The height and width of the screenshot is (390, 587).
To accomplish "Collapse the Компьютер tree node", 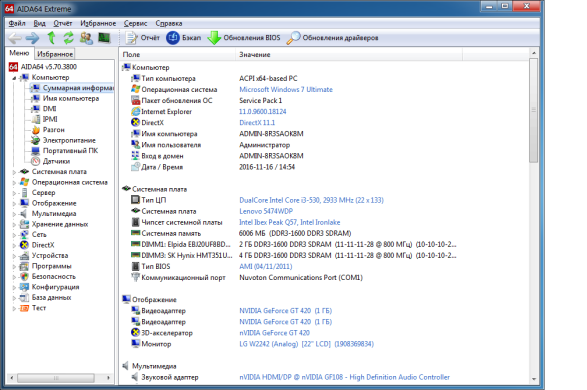I will tap(14, 78).
